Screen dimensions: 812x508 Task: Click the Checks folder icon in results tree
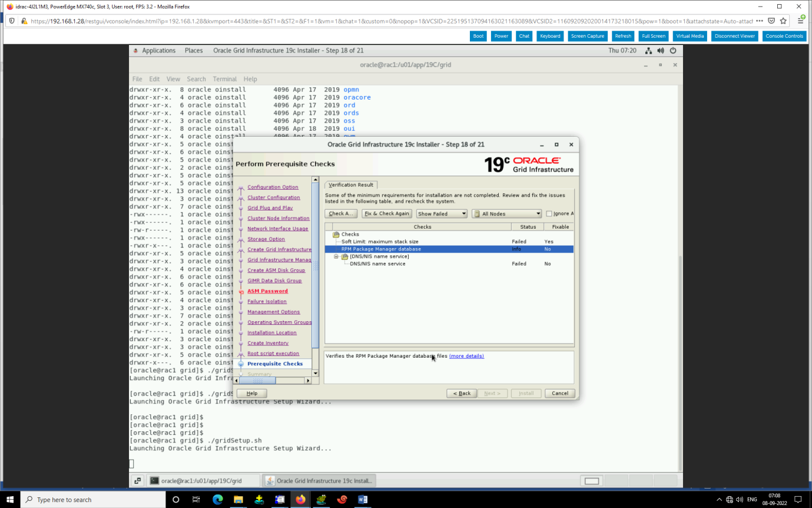[336, 234]
